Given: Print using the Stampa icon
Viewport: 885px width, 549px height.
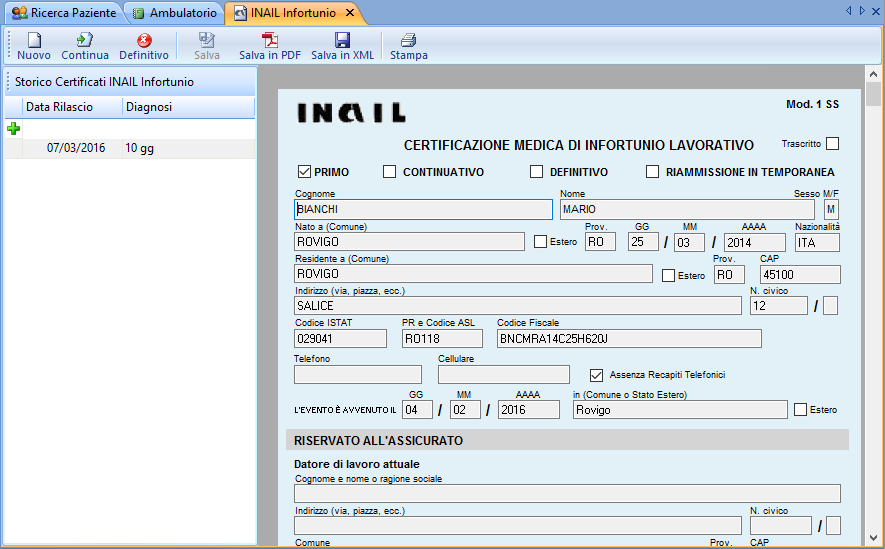Looking at the screenshot, I should tap(409, 40).
